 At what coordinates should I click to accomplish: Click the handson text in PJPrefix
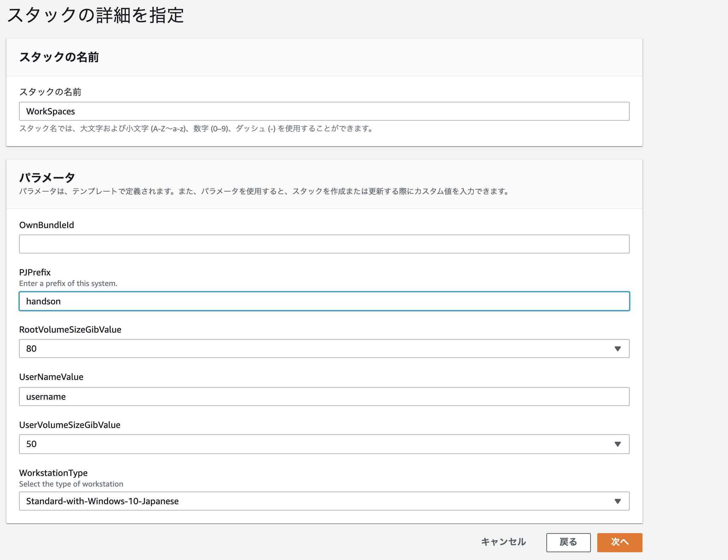pos(43,301)
